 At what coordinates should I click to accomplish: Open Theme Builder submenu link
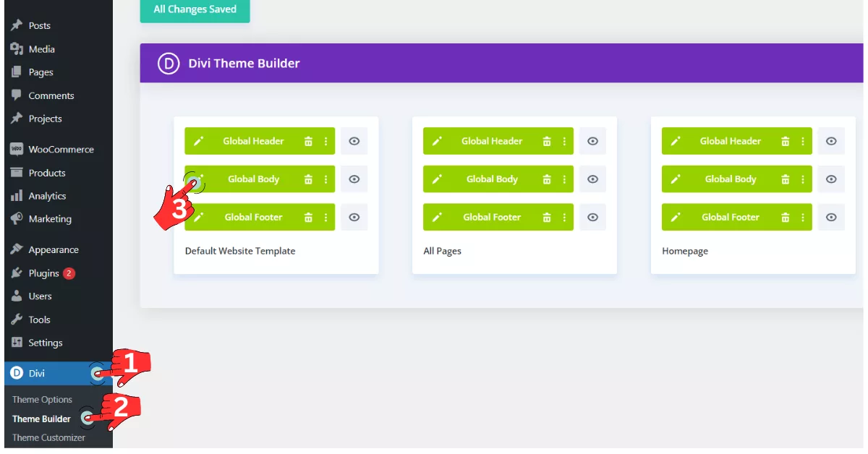41,419
